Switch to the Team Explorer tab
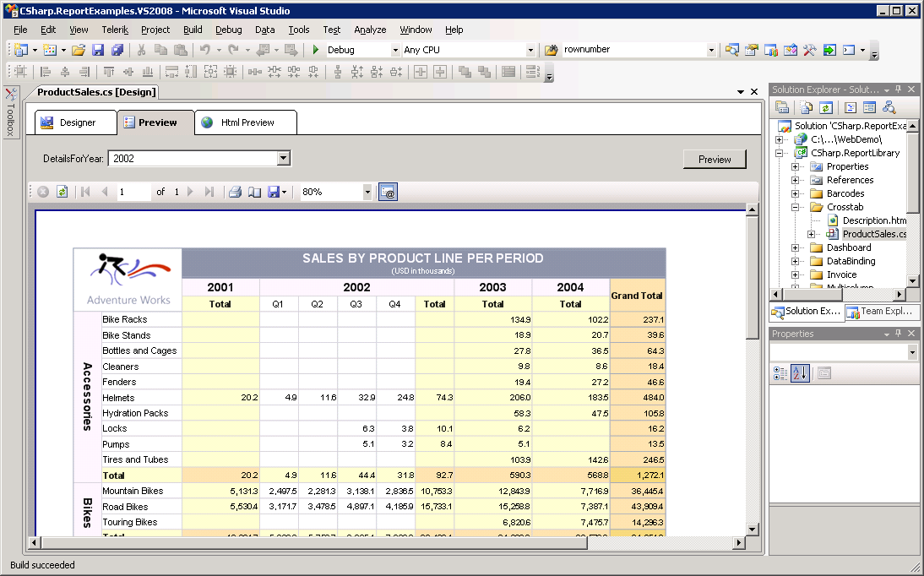This screenshot has width=924, height=576. [x=881, y=312]
